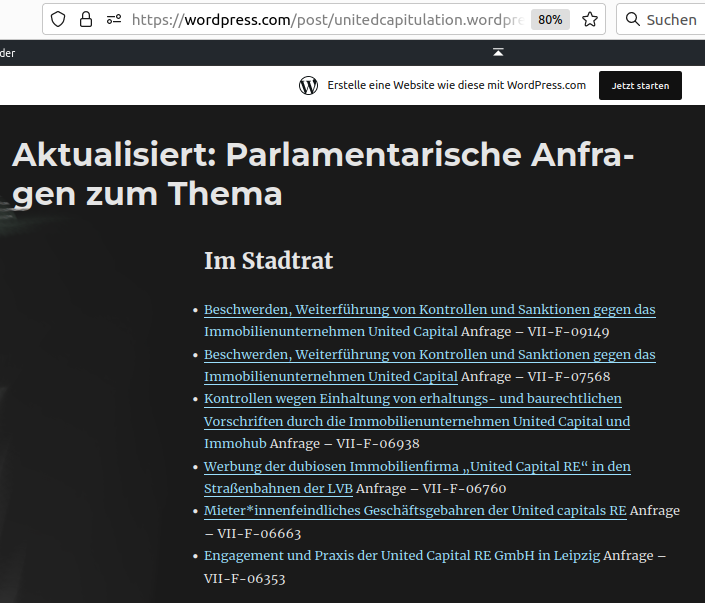This screenshot has height=603, width=705.
Task: Click the magnifier icon in the search box
Action: [x=633, y=19]
